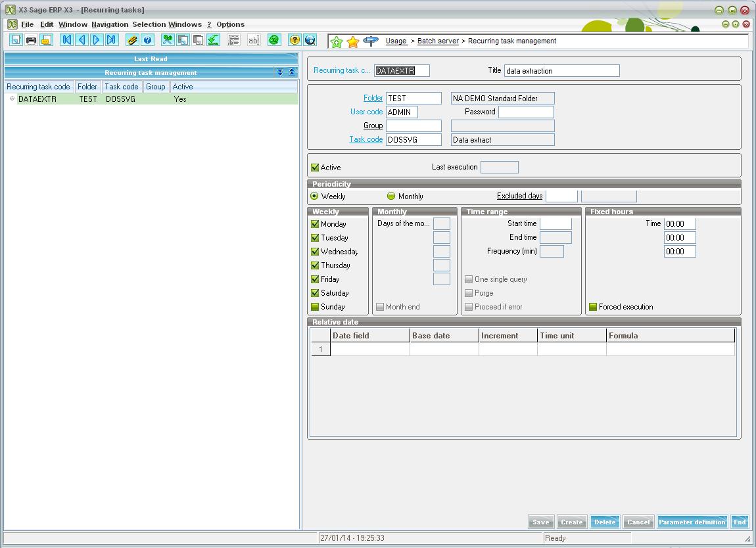Click the Batch server breadcrumb link

click(438, 41)
